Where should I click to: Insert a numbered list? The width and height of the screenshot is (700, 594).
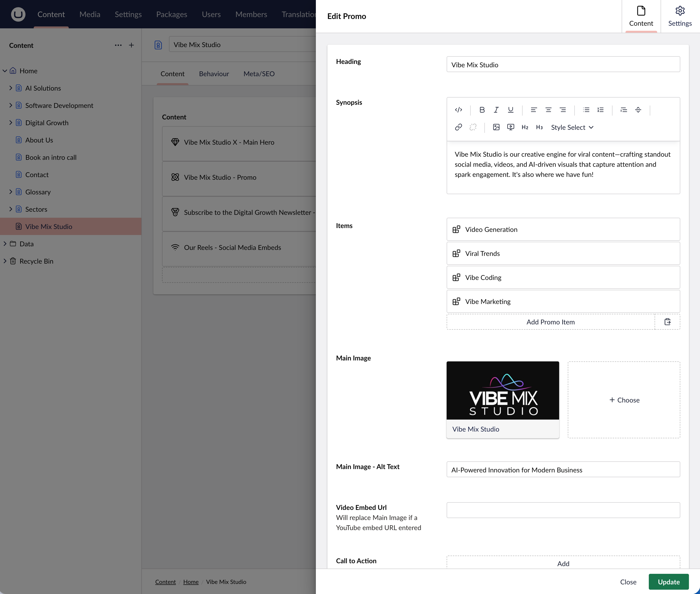601,110
